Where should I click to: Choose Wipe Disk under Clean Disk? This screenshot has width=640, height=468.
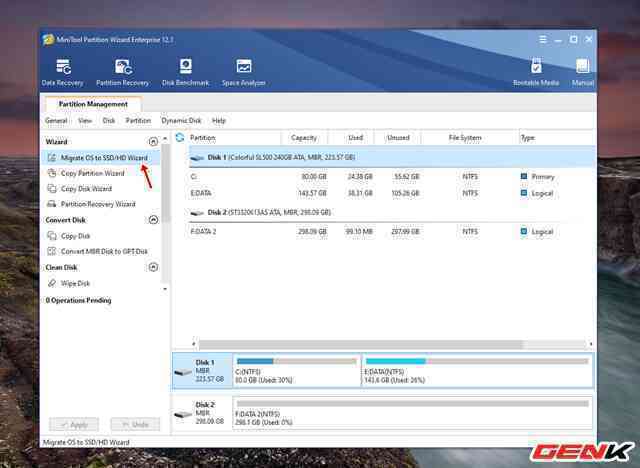click(75, 283)
